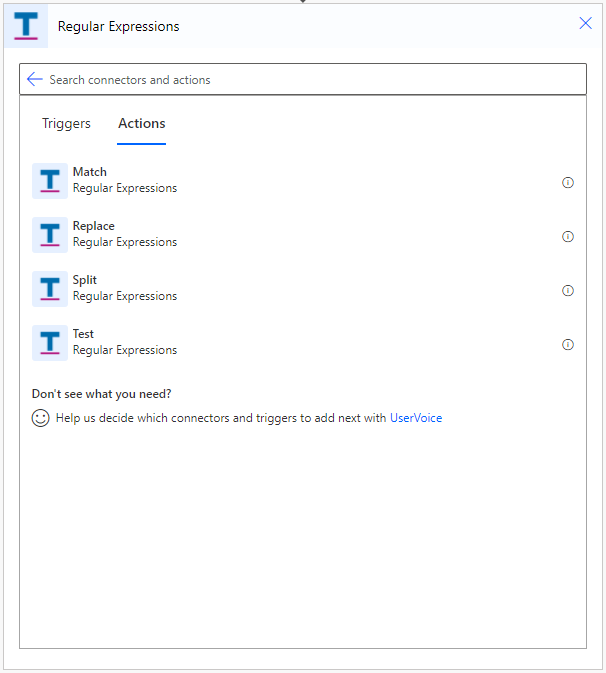Go back using the arrow in search box
Screen dimensions: 606x673
[34, 79]
